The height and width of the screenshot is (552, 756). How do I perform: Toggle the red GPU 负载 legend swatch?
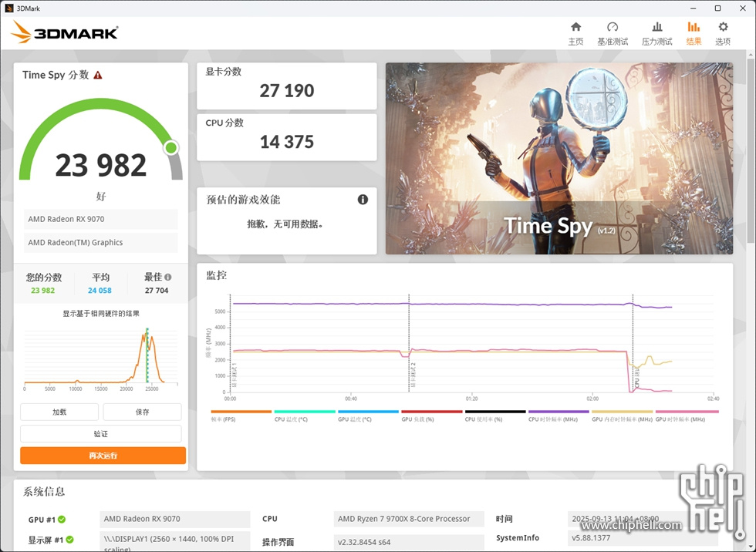[x=431, y=412]
